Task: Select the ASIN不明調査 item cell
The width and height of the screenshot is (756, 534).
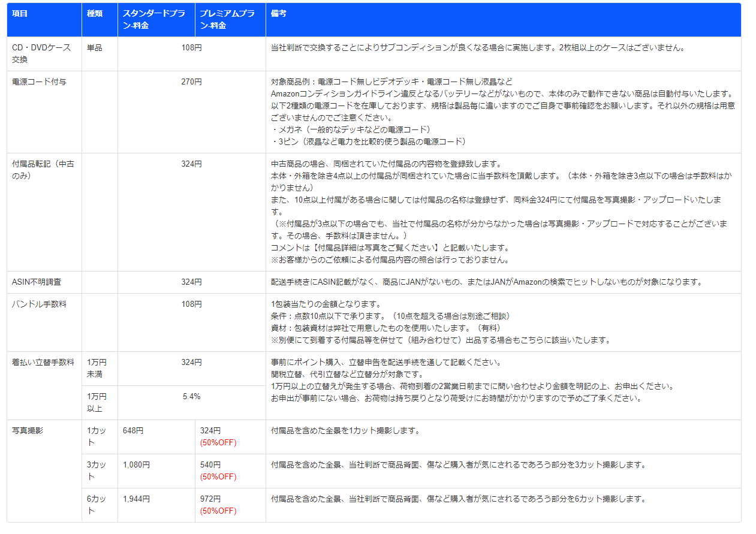Action: (x=37, y=282)
